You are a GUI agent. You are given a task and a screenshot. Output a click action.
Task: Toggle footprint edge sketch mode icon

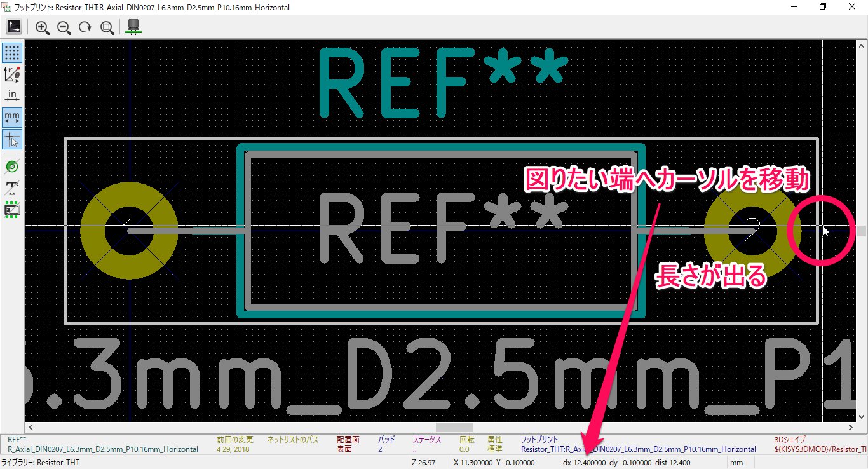[11, 208]
